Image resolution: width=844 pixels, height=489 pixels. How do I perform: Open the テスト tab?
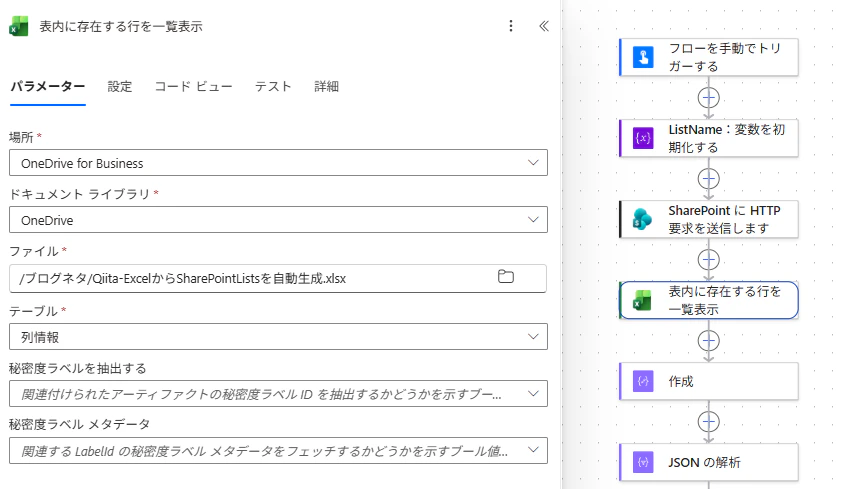pyautogui.click(x=273, y=87)
